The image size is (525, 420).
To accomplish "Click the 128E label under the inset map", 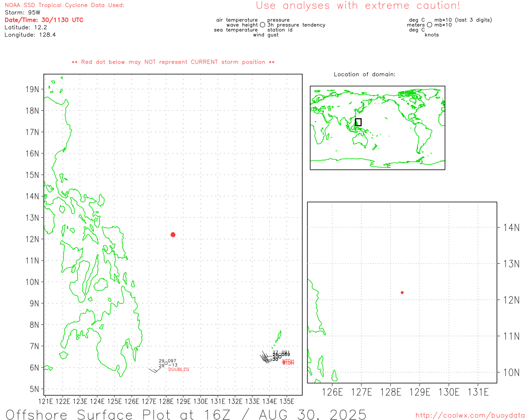I will pyautogui.click(x=390, y=392).
